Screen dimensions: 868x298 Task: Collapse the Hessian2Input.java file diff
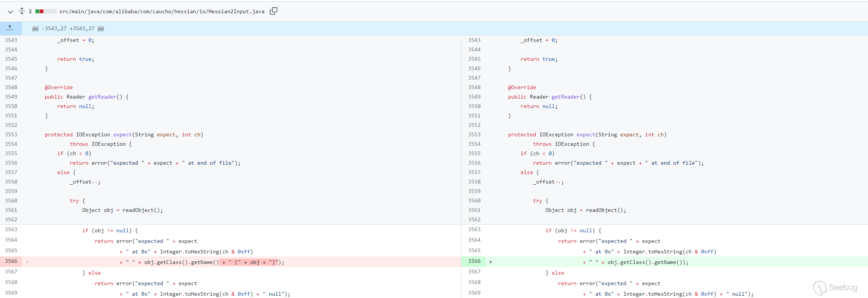tap(10, 12)
